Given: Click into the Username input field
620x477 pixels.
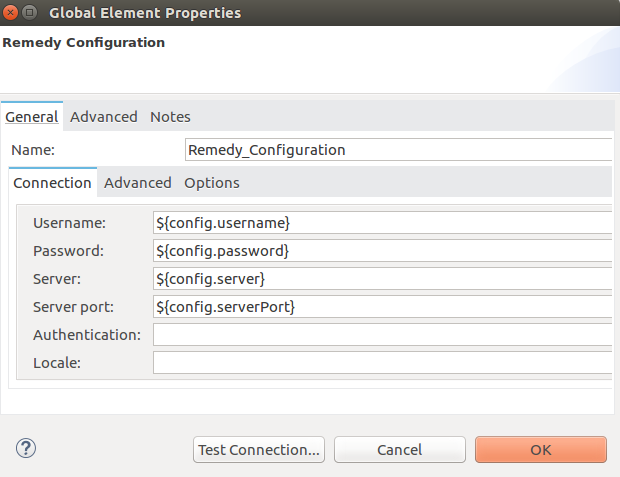Looking at the screenshot, I should click(382, 222).
